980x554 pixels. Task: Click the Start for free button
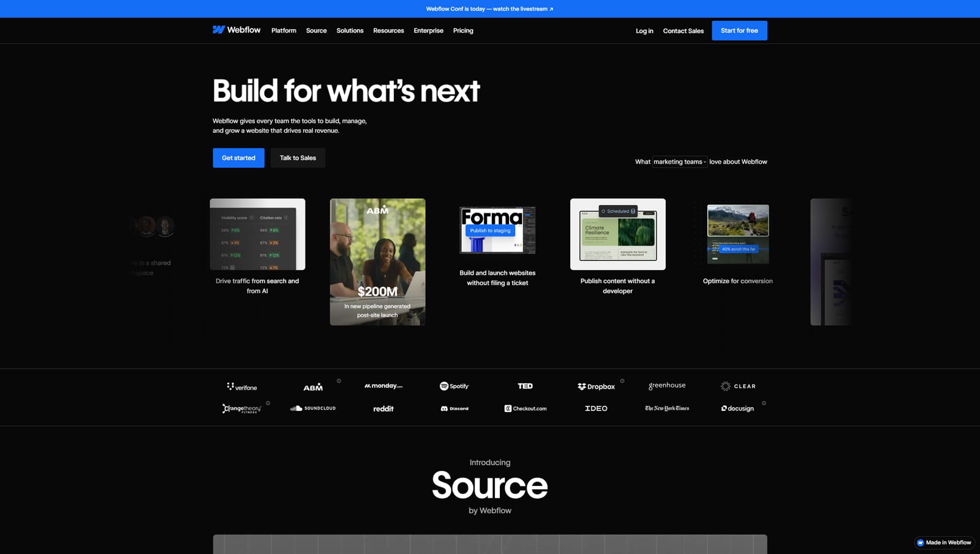[x=739, y=31]
